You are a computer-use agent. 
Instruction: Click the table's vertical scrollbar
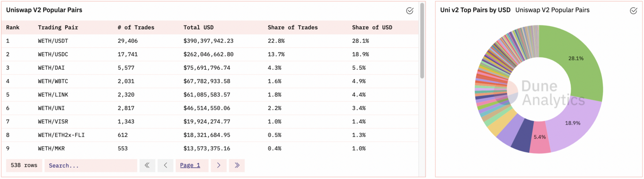[x=422, y=40]
